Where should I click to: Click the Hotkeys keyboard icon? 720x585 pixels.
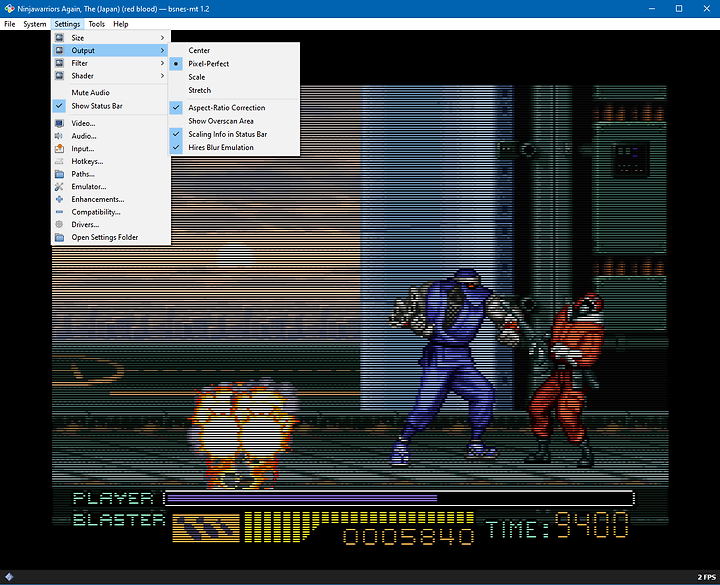[59, 161]
